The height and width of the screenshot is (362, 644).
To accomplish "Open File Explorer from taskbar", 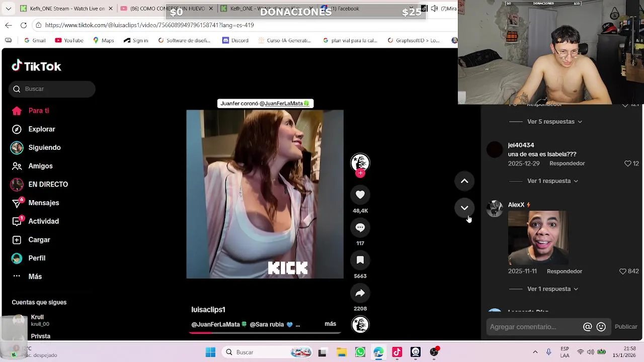I will [x=342, y=352].
